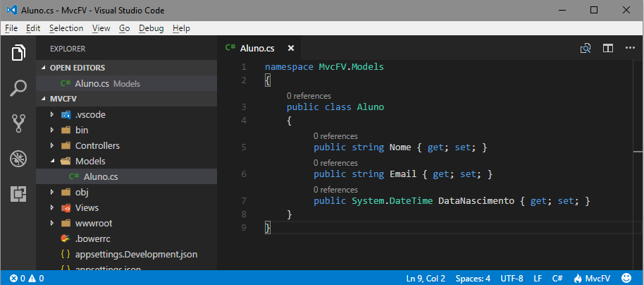
Task: Click the System.DateTime type in code
Action: click(392, 200)
